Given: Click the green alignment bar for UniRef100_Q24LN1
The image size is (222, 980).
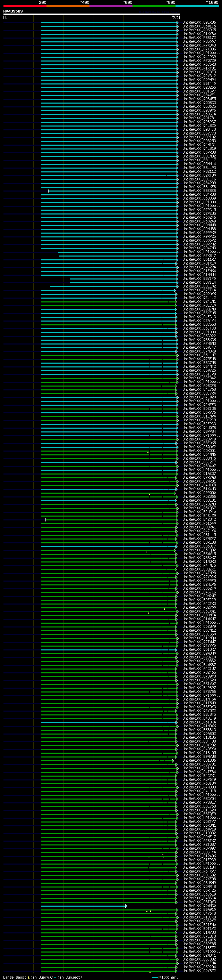Looking at the screenshot, I should pyautogui.click(x=109, y=302).
